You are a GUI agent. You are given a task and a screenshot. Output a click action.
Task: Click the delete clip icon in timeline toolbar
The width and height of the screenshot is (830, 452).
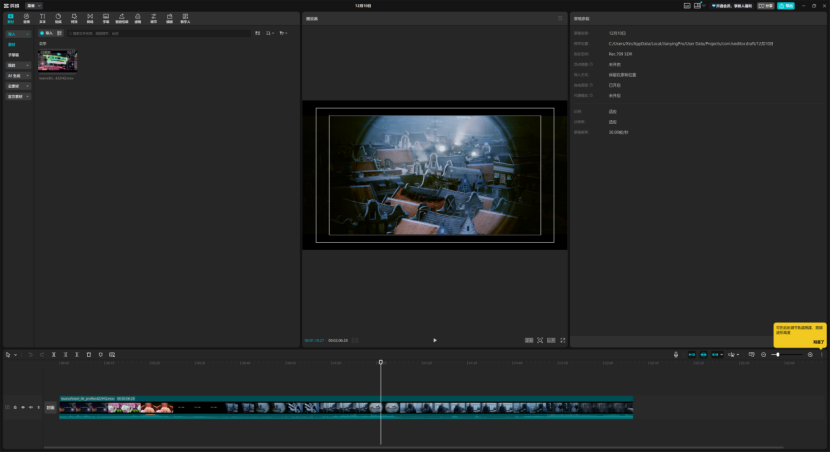click(x=88, y=354)
